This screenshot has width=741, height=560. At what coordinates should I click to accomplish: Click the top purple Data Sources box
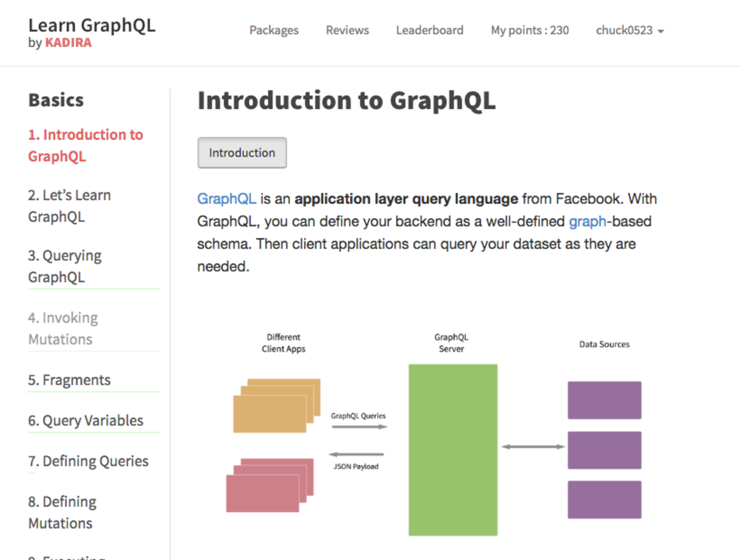604,400
